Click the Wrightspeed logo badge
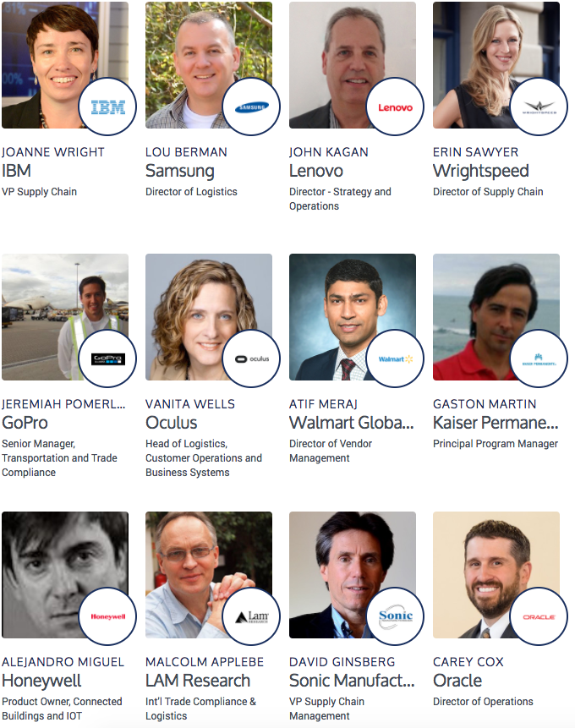The width and height of the screenshot is (575, 728). coord(539,107)
